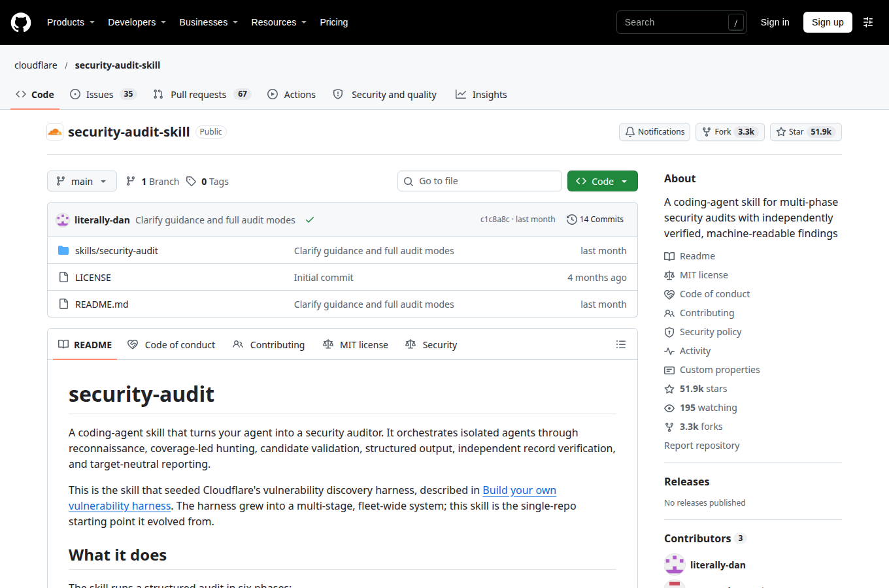This screenshot has width=889, height=588.
Task: Click the Sign in link
Action: click(x=775, y=22)
